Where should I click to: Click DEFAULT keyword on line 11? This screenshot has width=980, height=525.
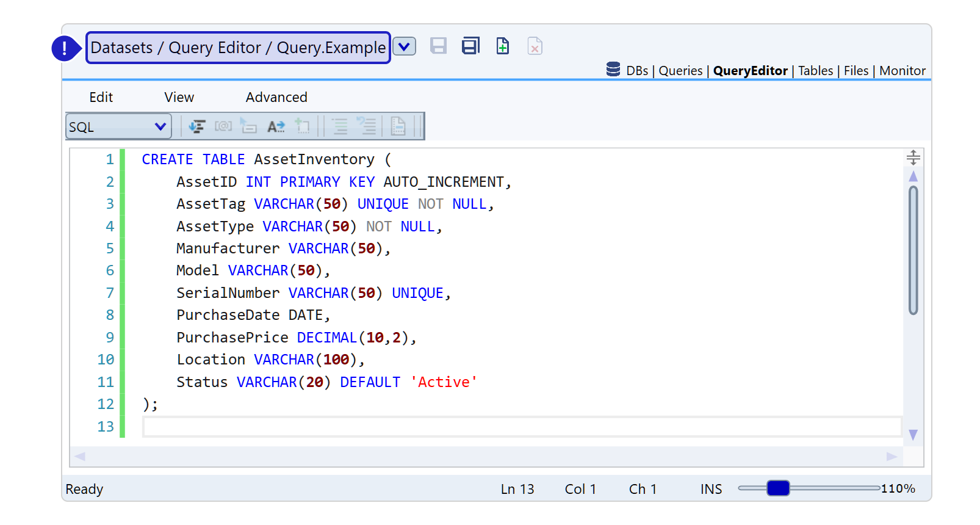click(370, 382)
